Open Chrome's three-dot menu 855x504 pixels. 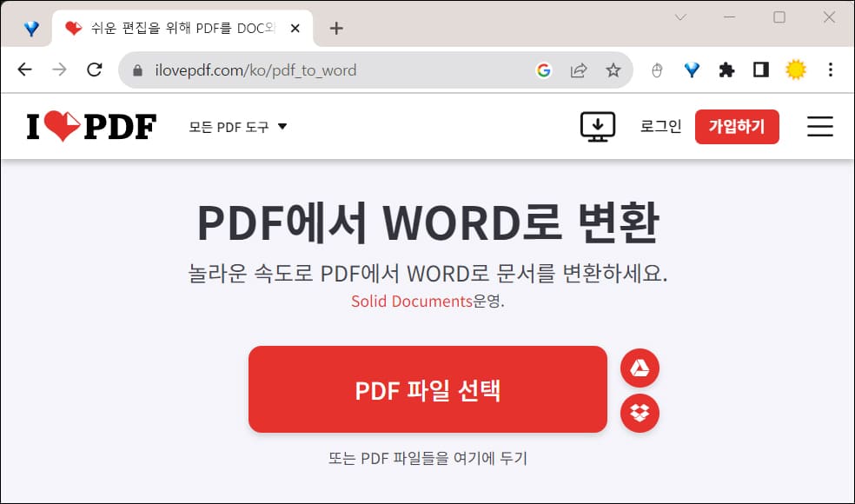(x=832, y=70)
